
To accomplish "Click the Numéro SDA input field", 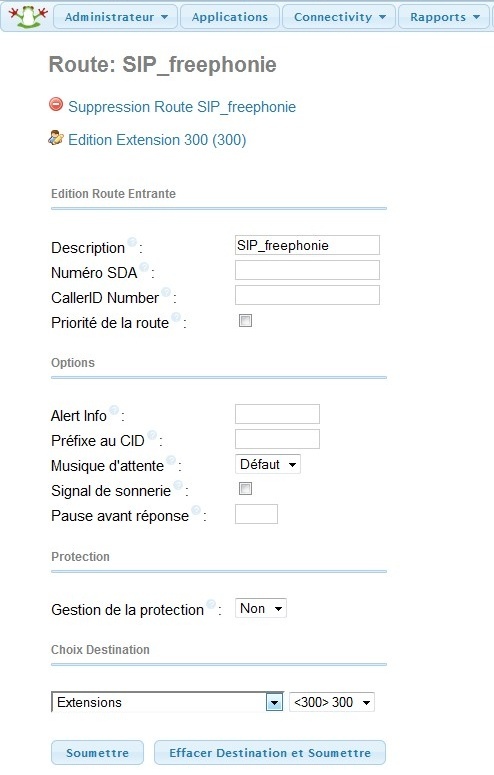I will point(307,270).
